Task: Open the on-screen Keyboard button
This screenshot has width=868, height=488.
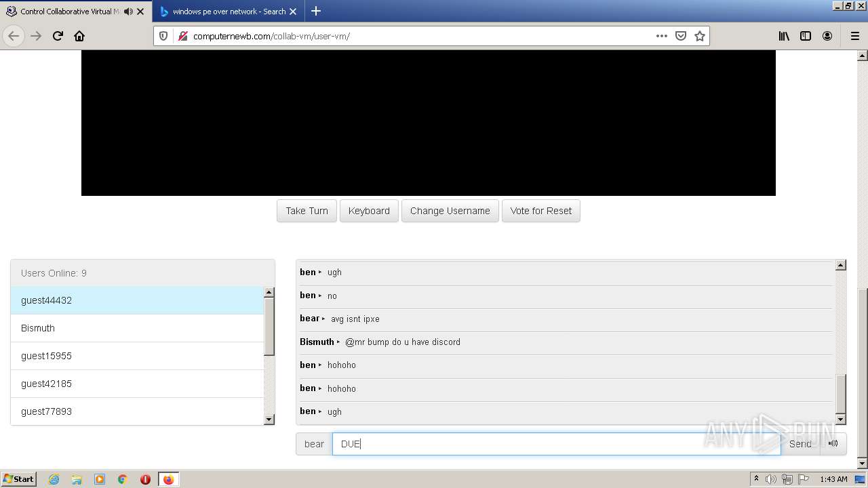Action: [369, 211]
